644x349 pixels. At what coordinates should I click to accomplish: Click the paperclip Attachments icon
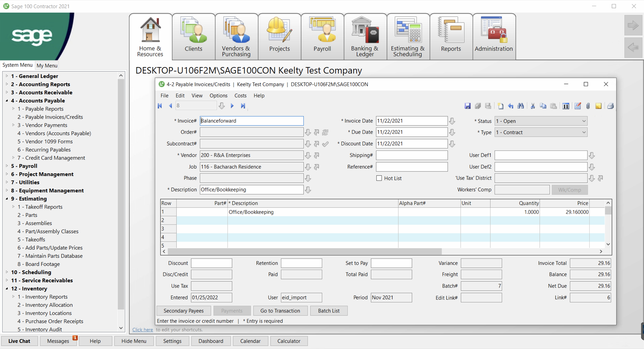tap(588, 106)
